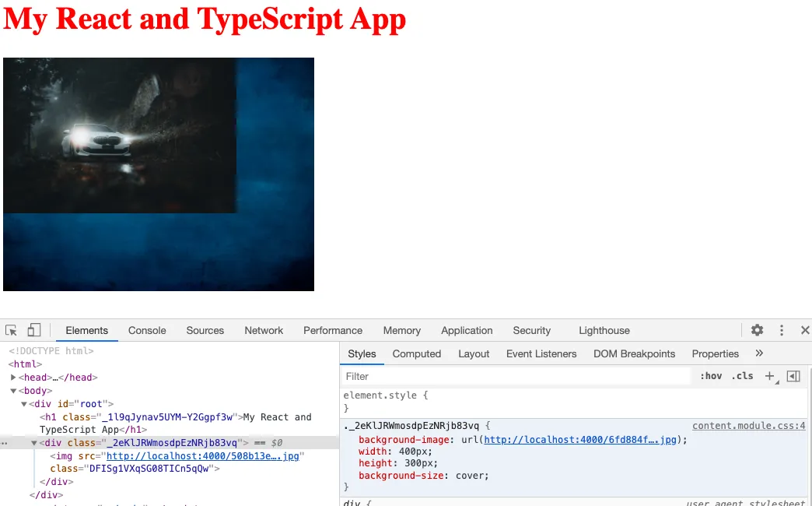The width and height of the screenshot is (812, 506).
Task: Click the new style rule plus icon
Action: pyautogui.click(x=770, y=376)
